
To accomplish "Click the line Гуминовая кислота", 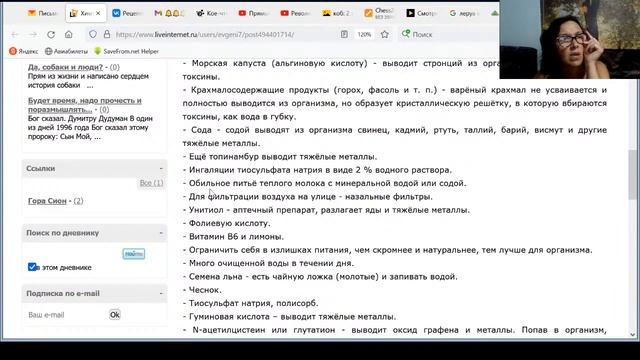I will tap(289, 316).
